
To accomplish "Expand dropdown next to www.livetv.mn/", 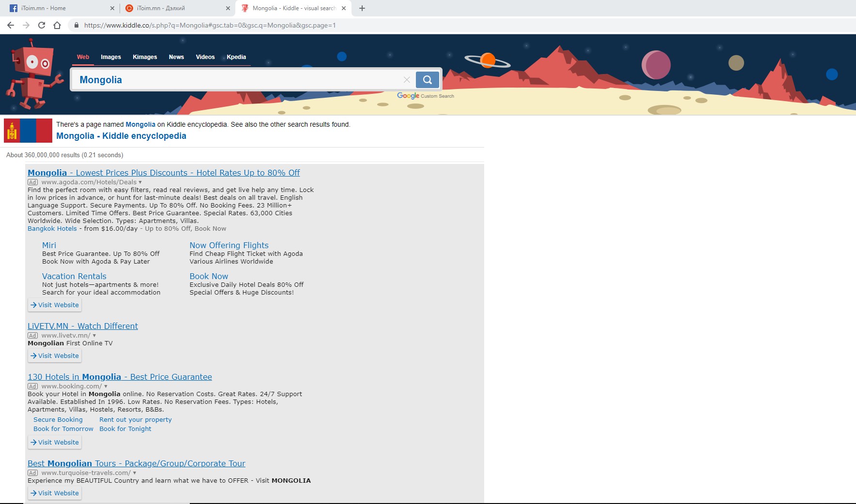I will pyautogui.click(x=94, y=335).
